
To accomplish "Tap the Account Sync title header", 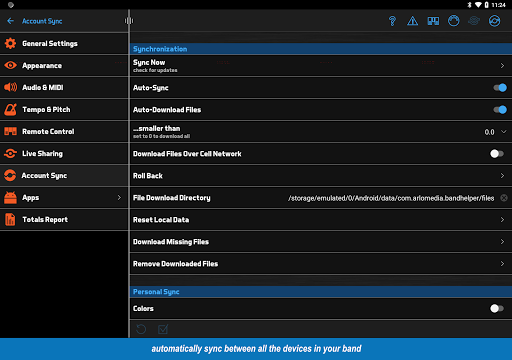I will (42, 21).
